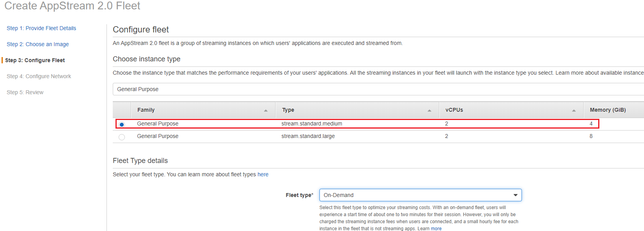Sort by the Family column arrow
Image resolution: width=644 pixels, height=231 pixels.
pyautogui.click(x=266, y=111)
